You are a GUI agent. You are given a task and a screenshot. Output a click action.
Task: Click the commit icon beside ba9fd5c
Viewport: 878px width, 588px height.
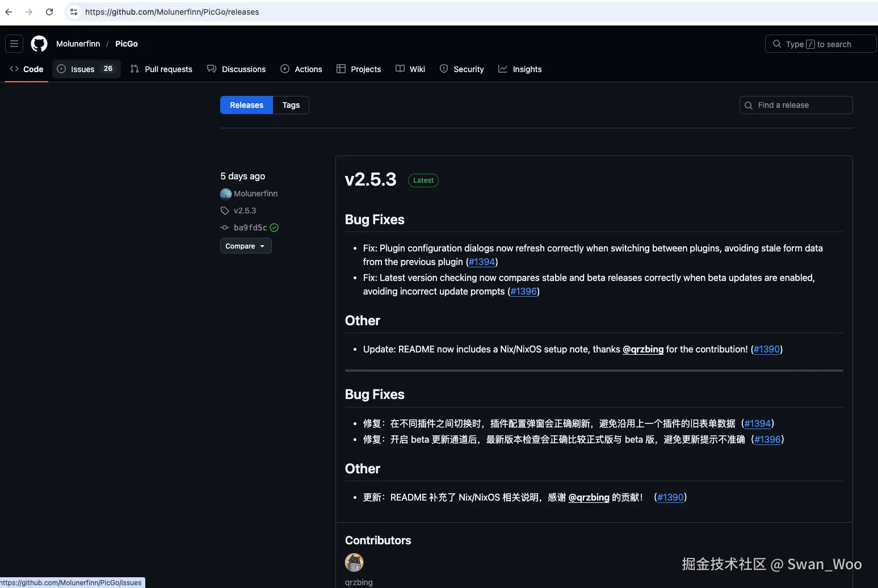tap(225, 228)
